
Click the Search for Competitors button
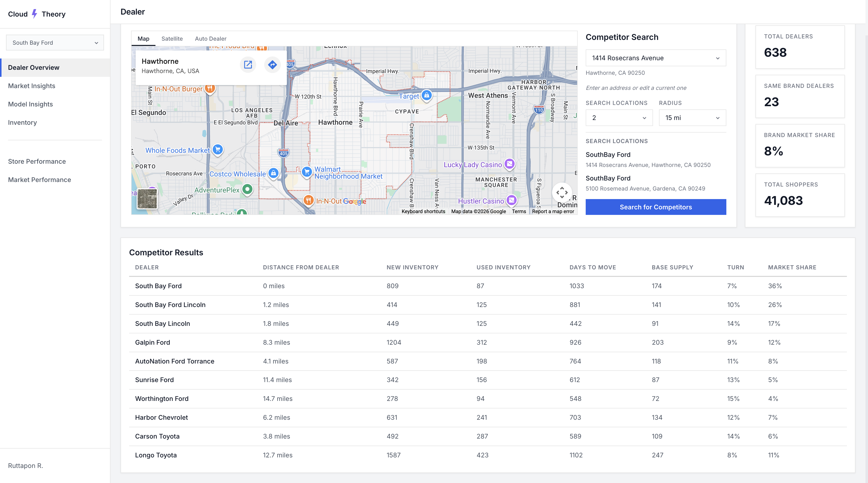tap(656, 207)
